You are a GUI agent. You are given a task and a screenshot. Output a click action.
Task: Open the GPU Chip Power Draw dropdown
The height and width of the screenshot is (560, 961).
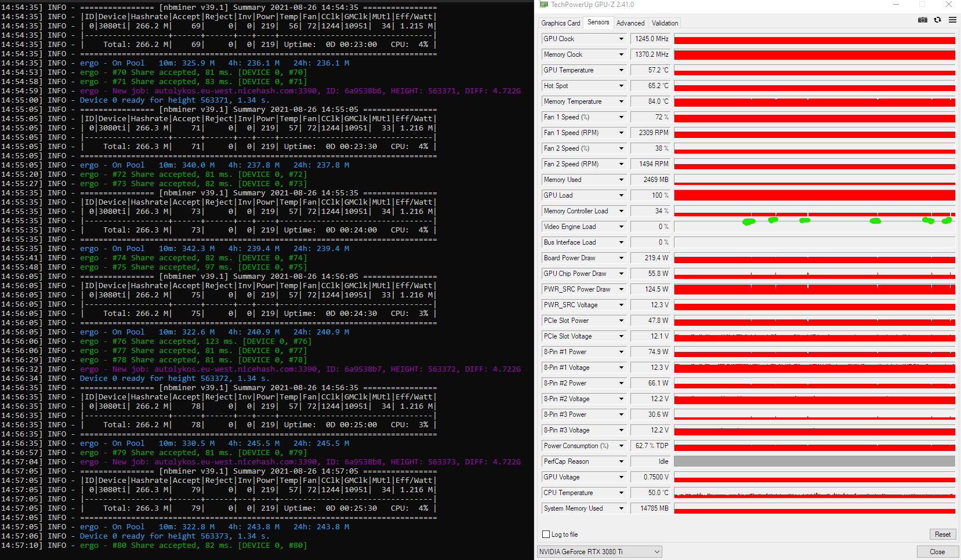pyautogui.click(x=621, y=274)
